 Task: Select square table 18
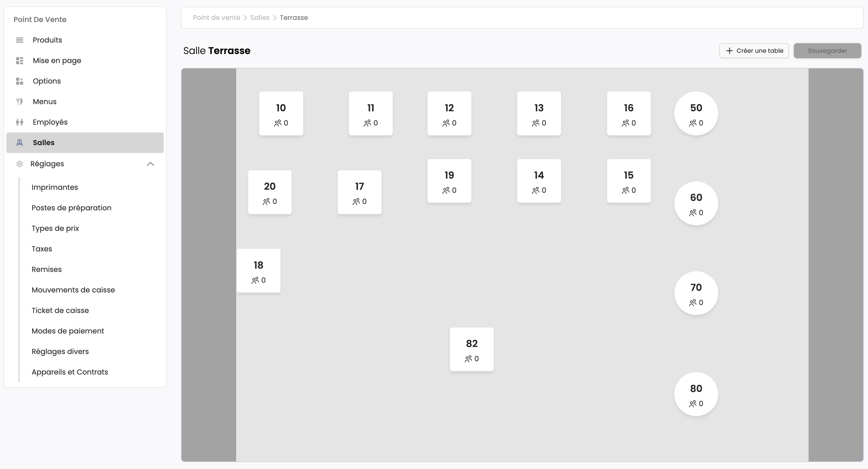258,271
